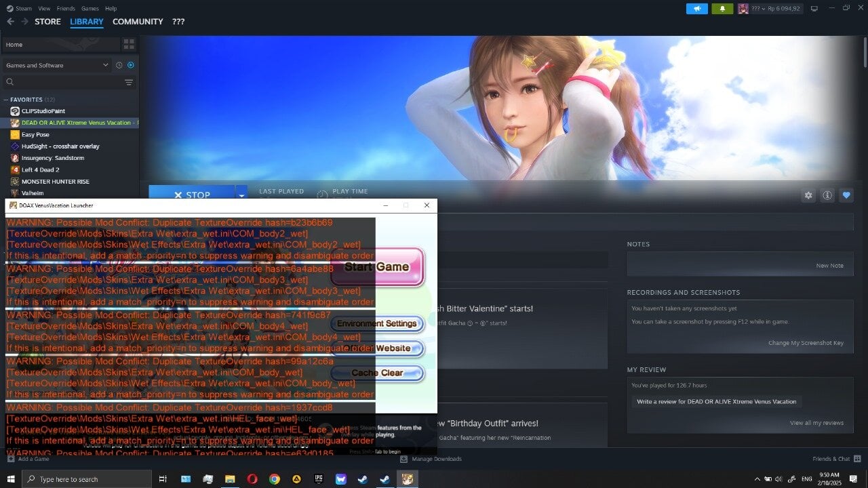Show game info with the info icon
This screenshot has height=488, width=868.
point(827,195)
